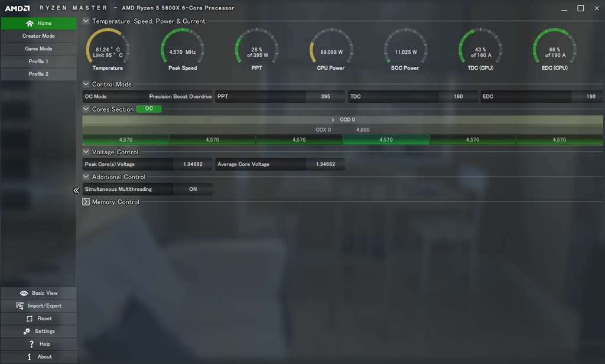605x364 pixels.
Task: Click the 66 % of 190 A reading
Action: point(555,53)
